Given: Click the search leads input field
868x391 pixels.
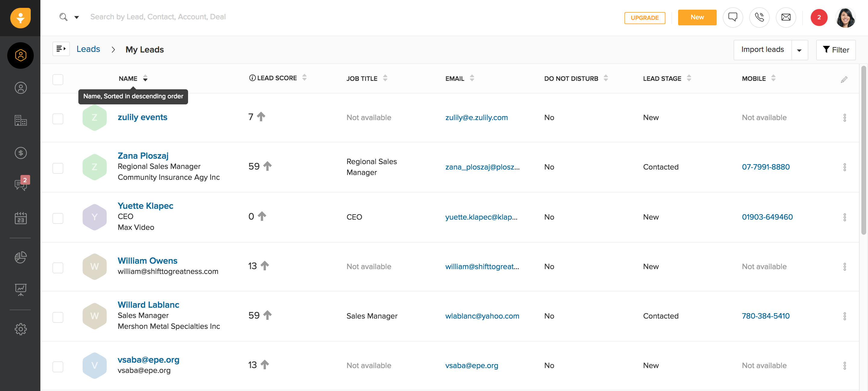Looking at the screenshot, I should pos(158,17).
